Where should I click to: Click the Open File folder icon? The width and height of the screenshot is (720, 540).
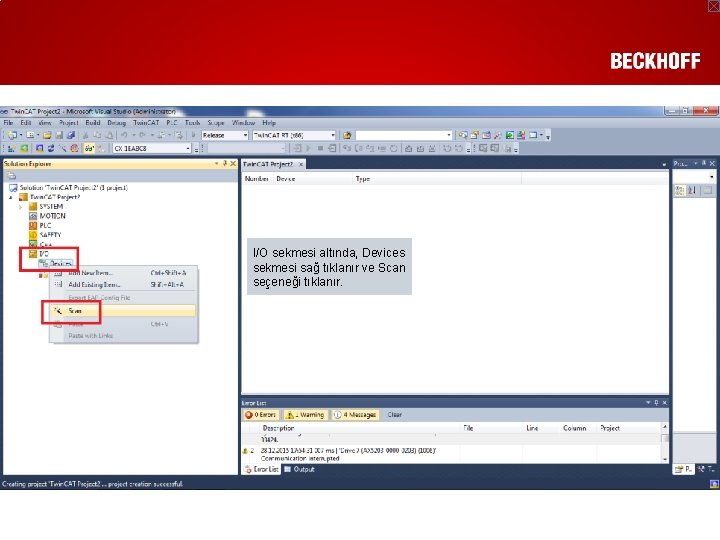click(47, 135)
